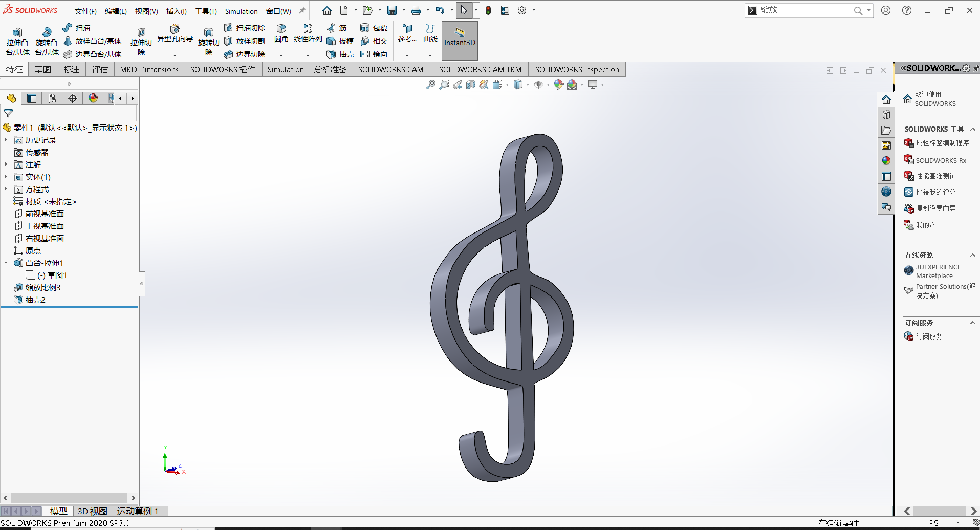Image resolution: width=980 pixels, height=530 pixels.
Task: Open the Curves (曲线) tool
Action: 430,33
